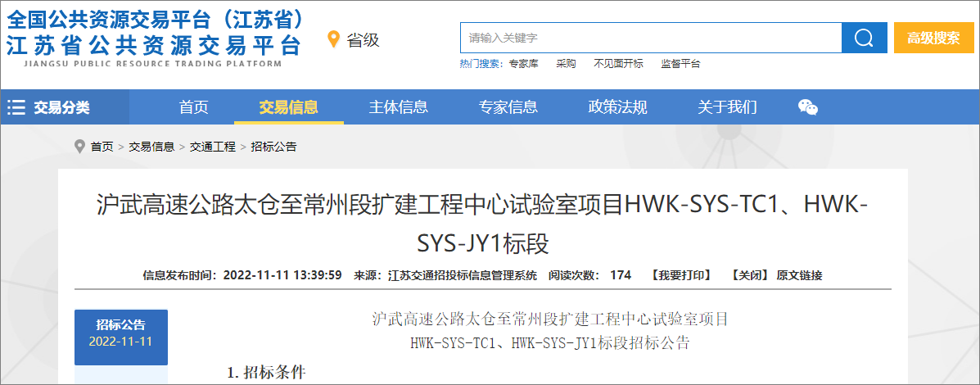Click the orange location pin beside 省级
Screen dimensions: 980x385
[x=333, y=39]
